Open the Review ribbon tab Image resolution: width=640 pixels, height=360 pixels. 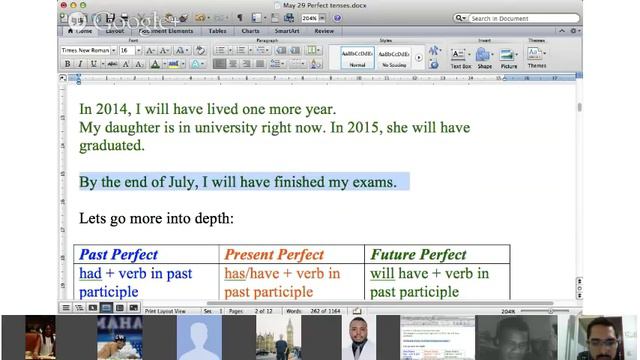[324, 31]
